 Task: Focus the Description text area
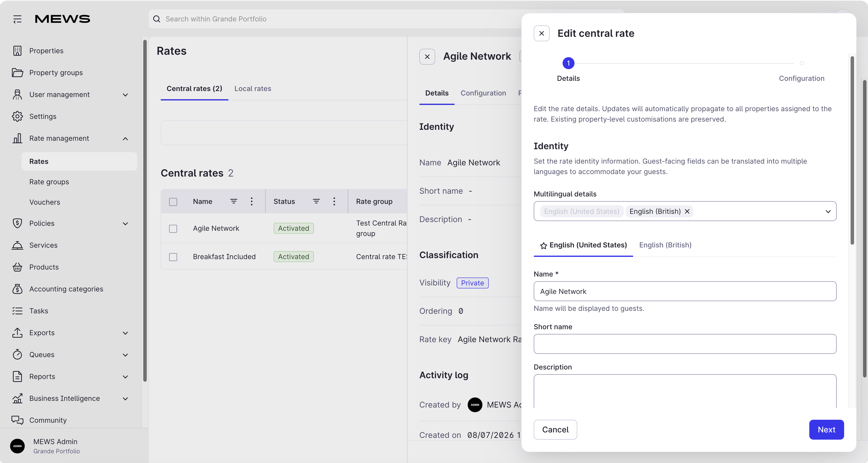click(x=685, y=391)
